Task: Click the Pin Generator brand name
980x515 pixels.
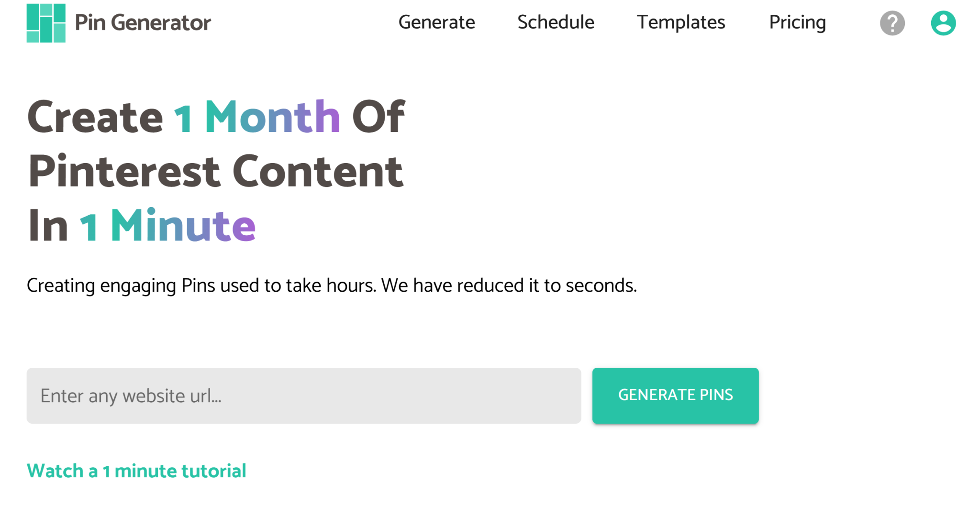Action: tap(143, 22)
